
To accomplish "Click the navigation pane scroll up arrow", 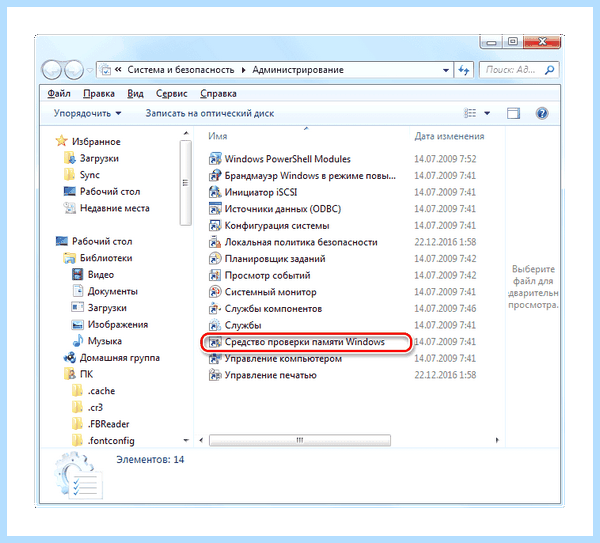I will tap(186, 133).
